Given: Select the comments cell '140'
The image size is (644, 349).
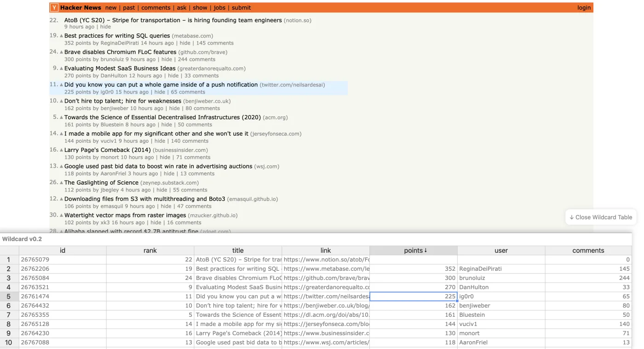Looking at the screenshot, I should [x=588, y=324].
